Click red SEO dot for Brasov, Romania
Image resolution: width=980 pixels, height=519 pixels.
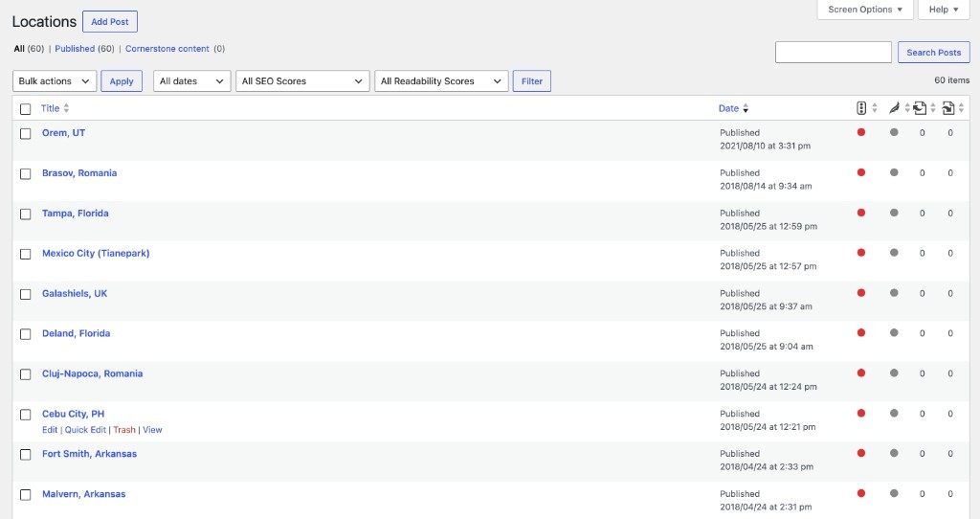tap(861, 172)
